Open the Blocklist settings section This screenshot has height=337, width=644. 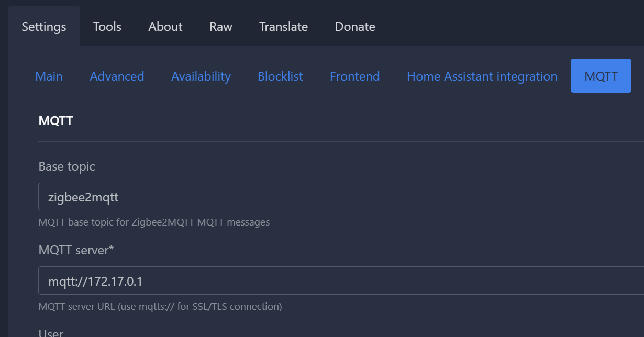point(280,76)
